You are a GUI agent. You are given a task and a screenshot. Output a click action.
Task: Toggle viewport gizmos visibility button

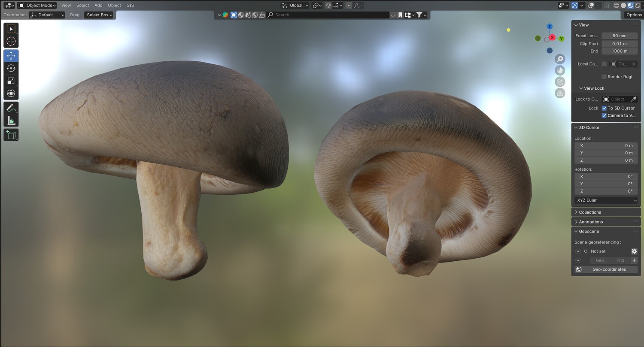click(x=574, y=6)
